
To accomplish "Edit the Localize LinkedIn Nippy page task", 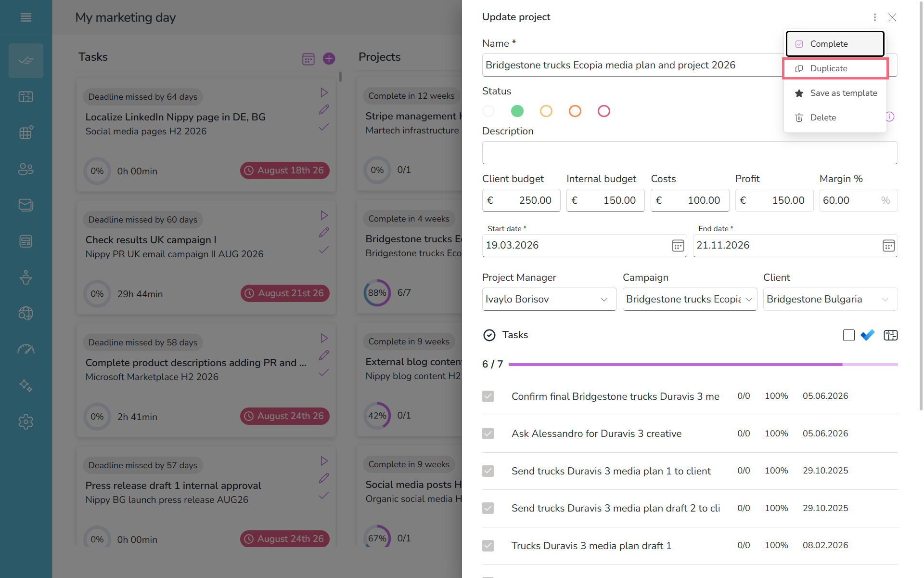I will [x=324, y=110].
